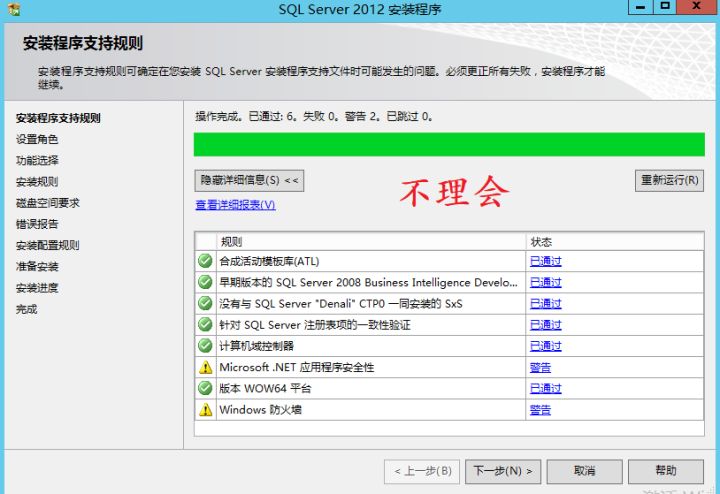Click rule text 合成活动模板库(ATL)

(x=269, y=261)
